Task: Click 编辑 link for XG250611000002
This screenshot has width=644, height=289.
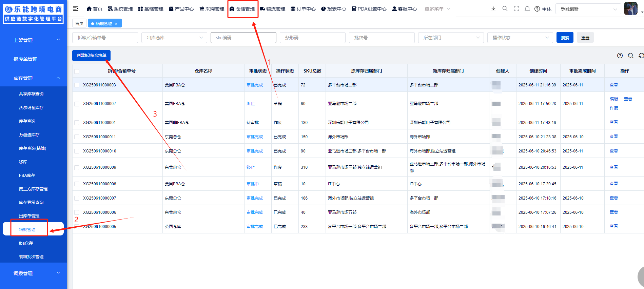Action: pos(614,99)
